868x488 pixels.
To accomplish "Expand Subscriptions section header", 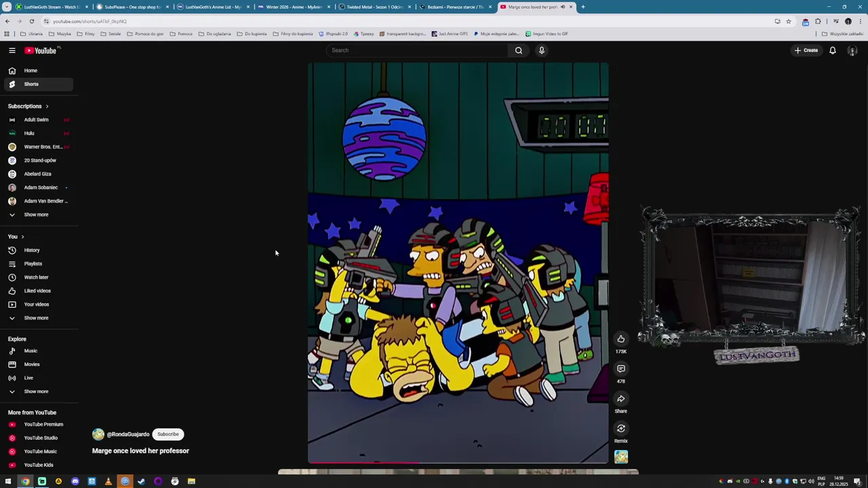I will coord(28,106).
